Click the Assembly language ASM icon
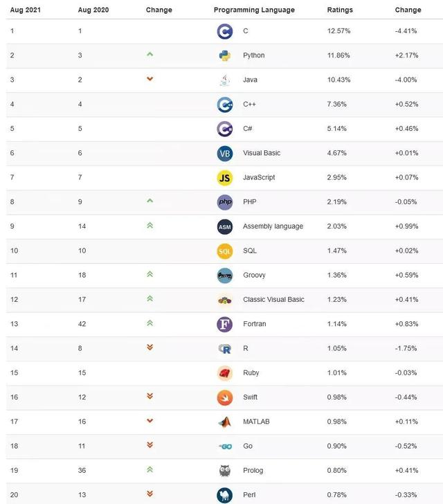 [x=225, y=226]
